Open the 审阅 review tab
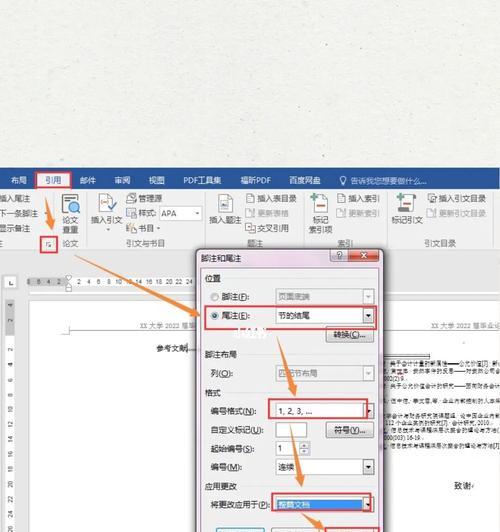Image resolution: width=500 pixels, height=532 pixels. [x=122, y=180]
